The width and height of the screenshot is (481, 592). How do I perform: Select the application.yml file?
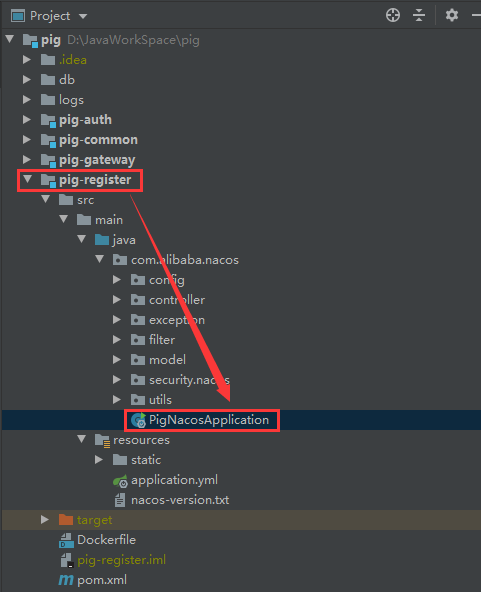pyautogui.click(x=174, y=480)
